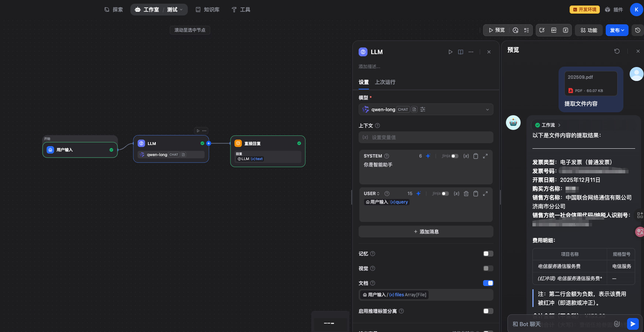Focus the 和 Bot 聊天 chat input
The height and width of the screenshot is (332, 644).
pyautogui.click(x=562, y=324)
